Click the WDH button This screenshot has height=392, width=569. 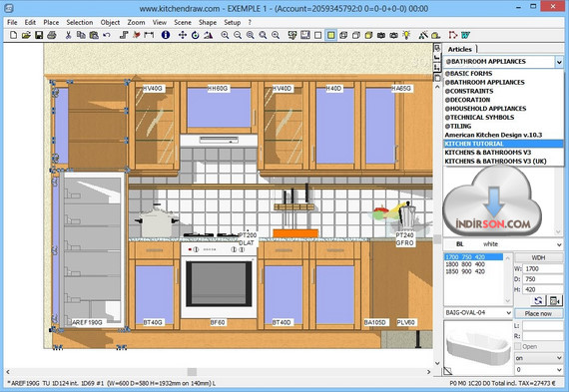coord(538,257)
